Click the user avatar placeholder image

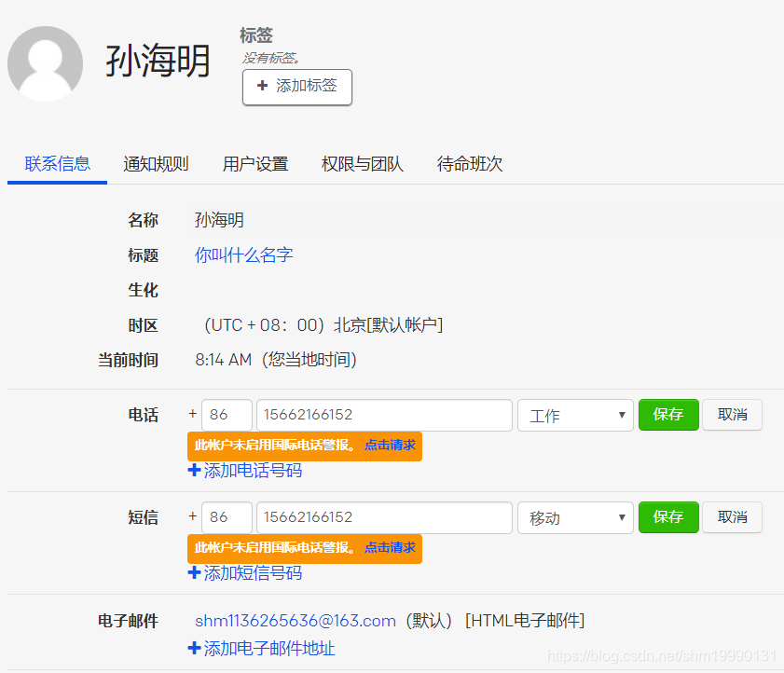[x=45, y=63]
